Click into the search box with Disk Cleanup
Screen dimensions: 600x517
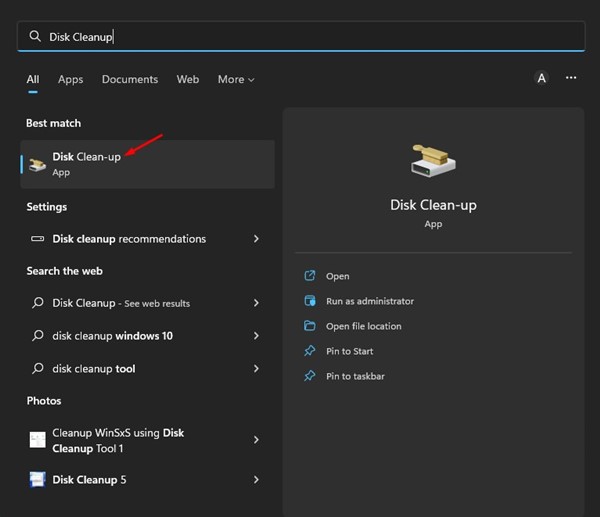tap(300, 36)
